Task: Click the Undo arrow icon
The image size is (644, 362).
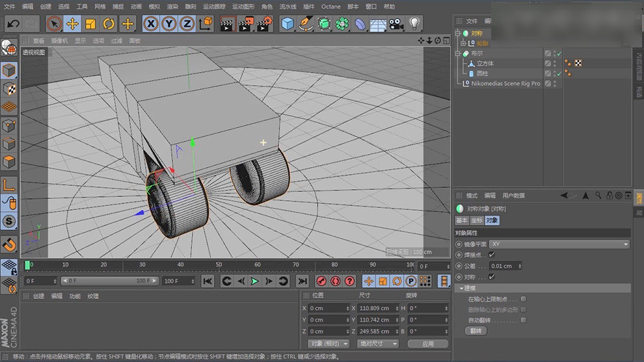Action: pos(12,24)
